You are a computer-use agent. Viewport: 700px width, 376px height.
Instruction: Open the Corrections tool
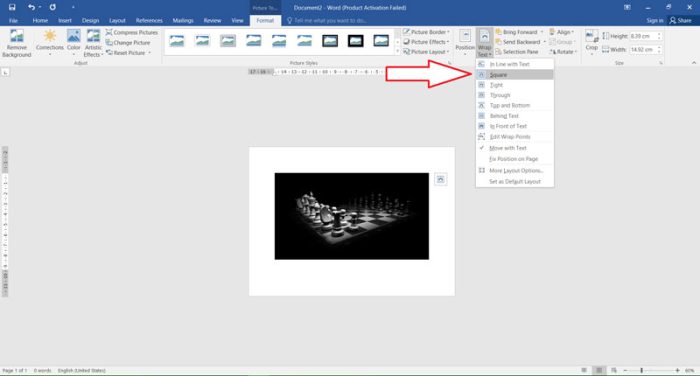(x=50, y=42)
